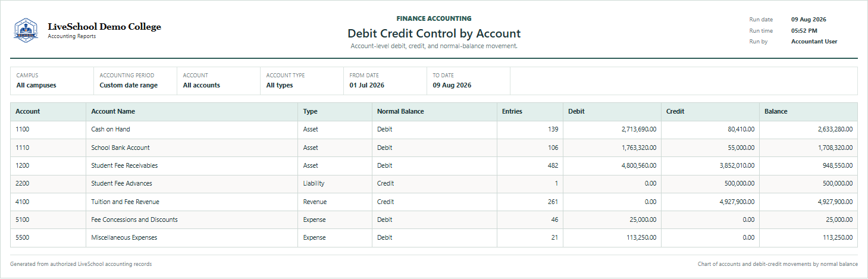Screen dimensions: 868x279
Task: Click the Miscellaneous Expenses name
Action: click(x=125, y=237)
